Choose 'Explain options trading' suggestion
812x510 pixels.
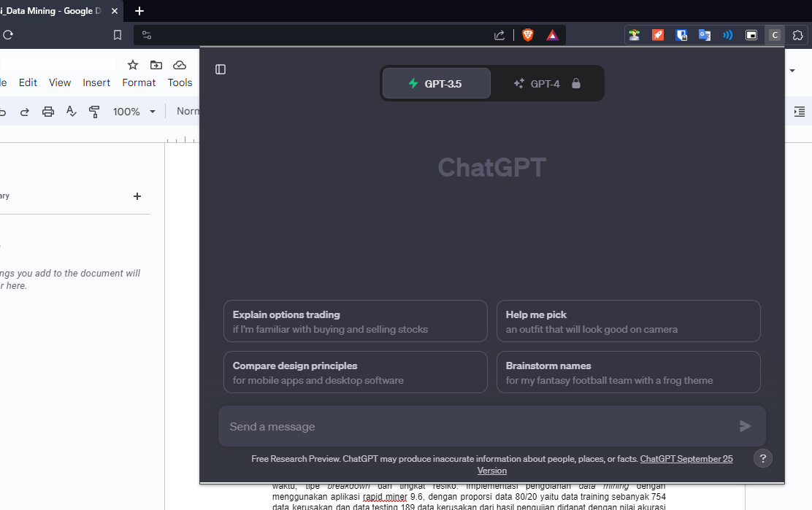(355, 321)
